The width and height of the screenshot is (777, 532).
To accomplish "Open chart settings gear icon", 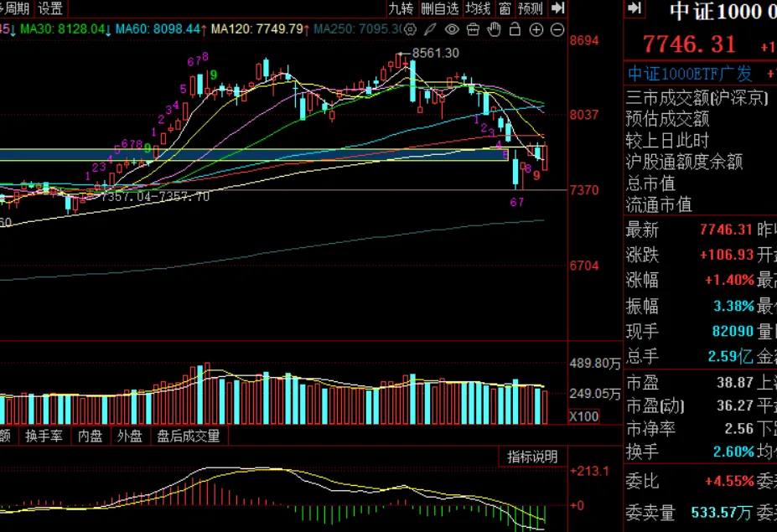I will (x=410, y=29).
